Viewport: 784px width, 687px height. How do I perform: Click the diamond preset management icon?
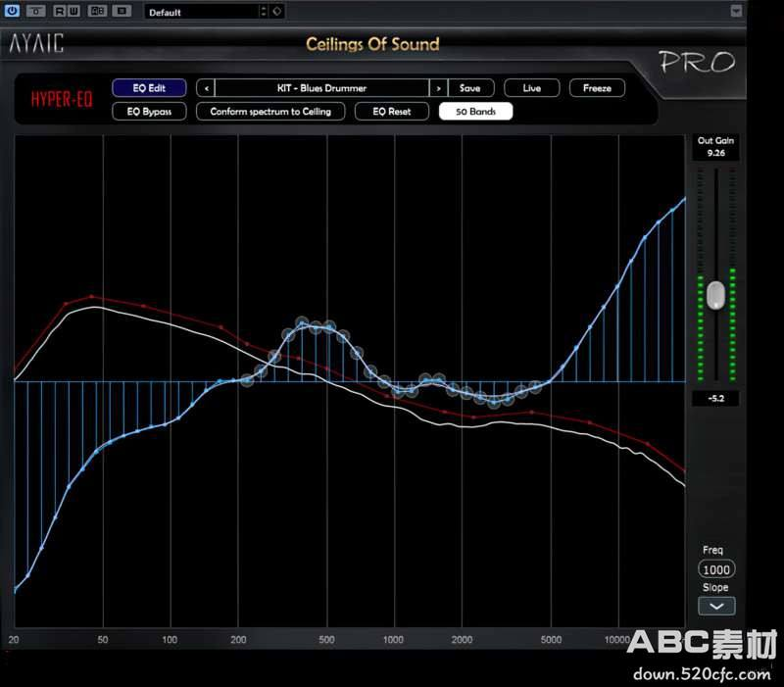[x=277, y=11]
